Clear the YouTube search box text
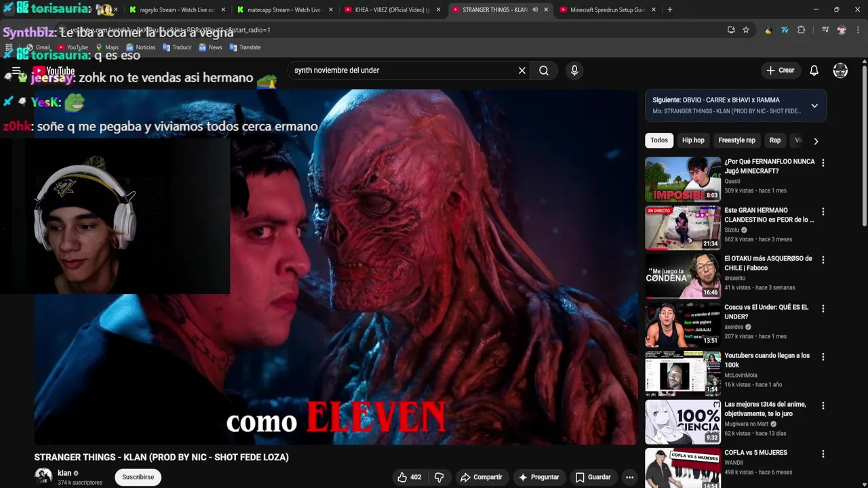Viewport: 868px width, 488px height. pos(522,70)
